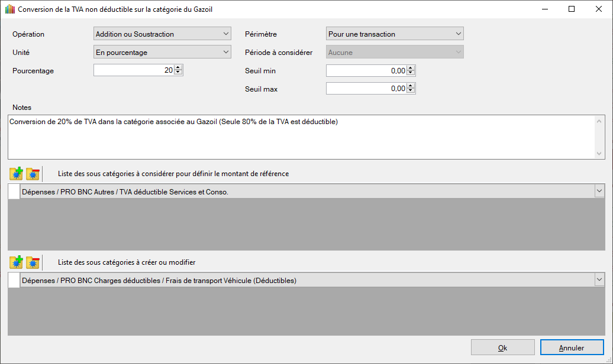Add a sub-category to the create or modify list
Image resolution: width=613 pixels, height=364 pixels.
[16, 262]
